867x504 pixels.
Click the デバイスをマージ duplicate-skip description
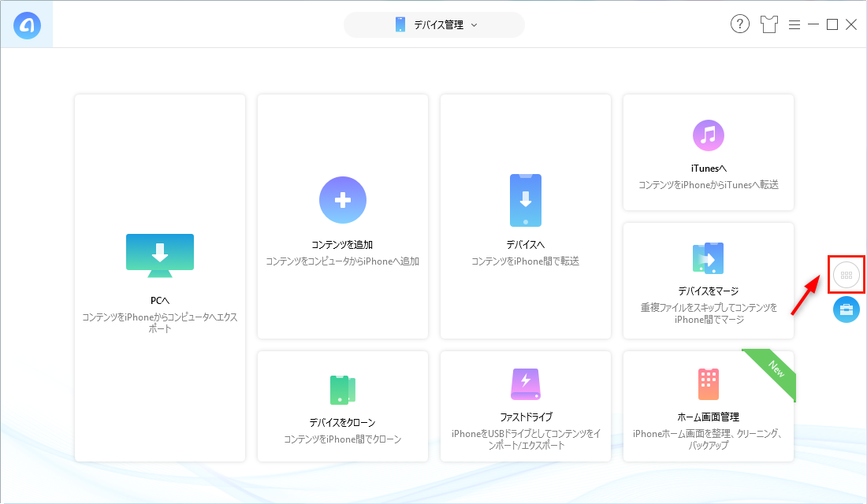tap(709, 313)
